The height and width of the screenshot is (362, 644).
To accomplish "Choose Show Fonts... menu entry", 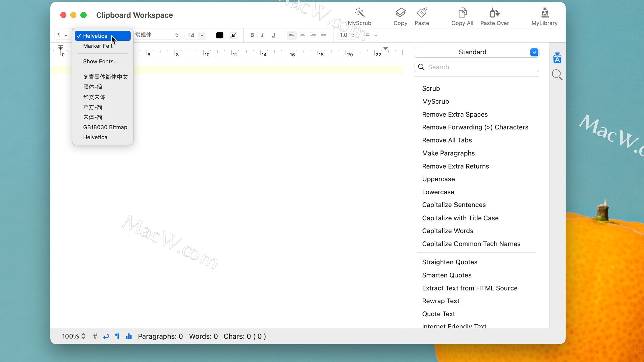I will coord(100,61).
